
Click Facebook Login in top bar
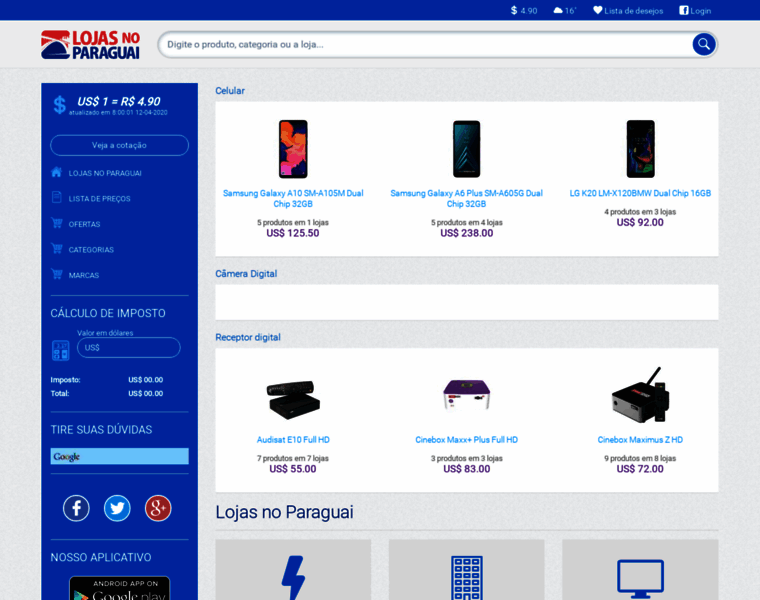695,11
